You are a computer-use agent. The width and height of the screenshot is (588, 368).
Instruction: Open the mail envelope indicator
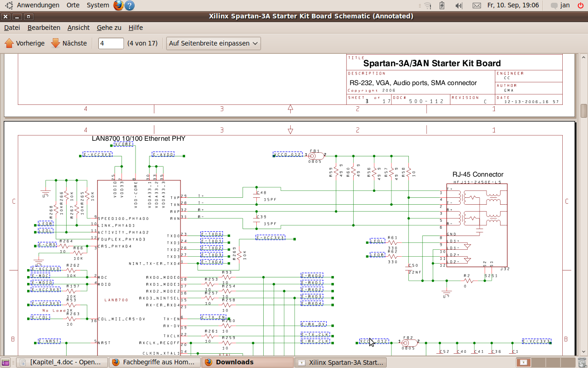[477, 6]
